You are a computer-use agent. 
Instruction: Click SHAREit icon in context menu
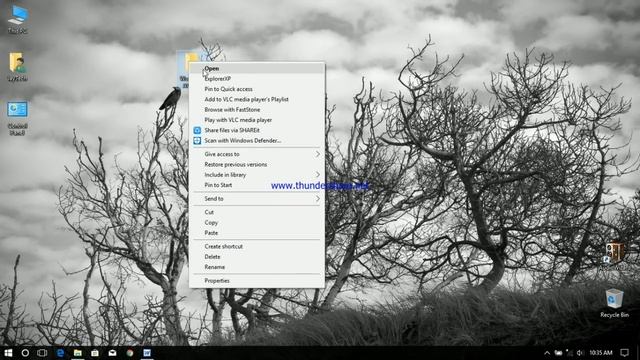tap(197, 130)
